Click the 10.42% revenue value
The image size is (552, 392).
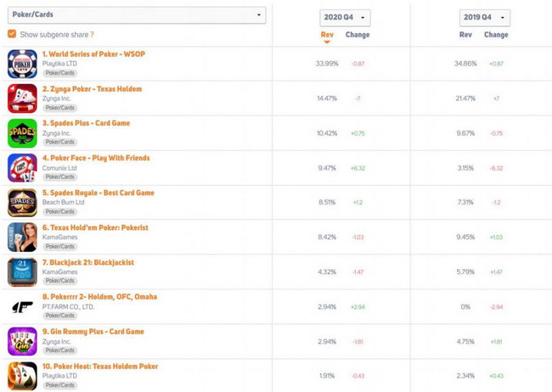(327, 133)
